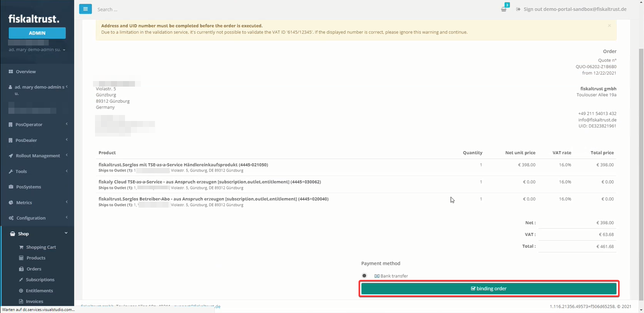
Task: Select the Bank transfer radio button
Action: [x=364, y=275]
